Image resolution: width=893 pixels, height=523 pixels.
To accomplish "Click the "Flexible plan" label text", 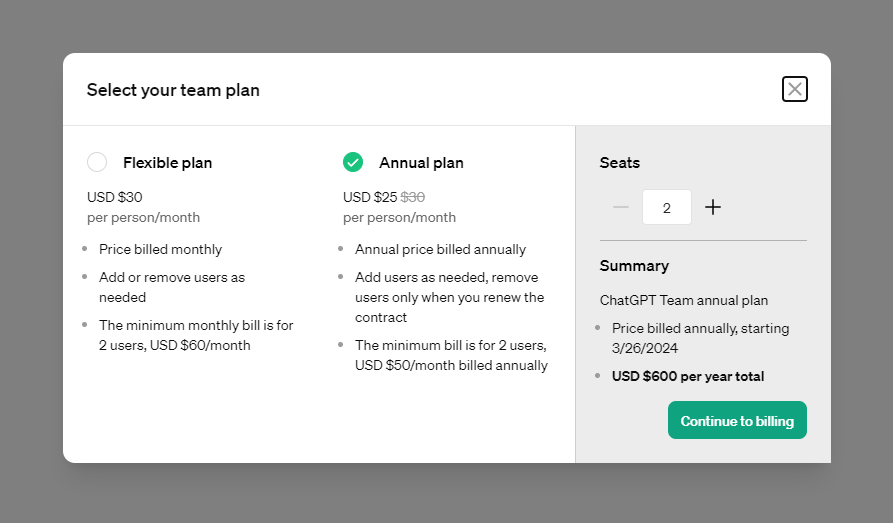I will (167, 162).
